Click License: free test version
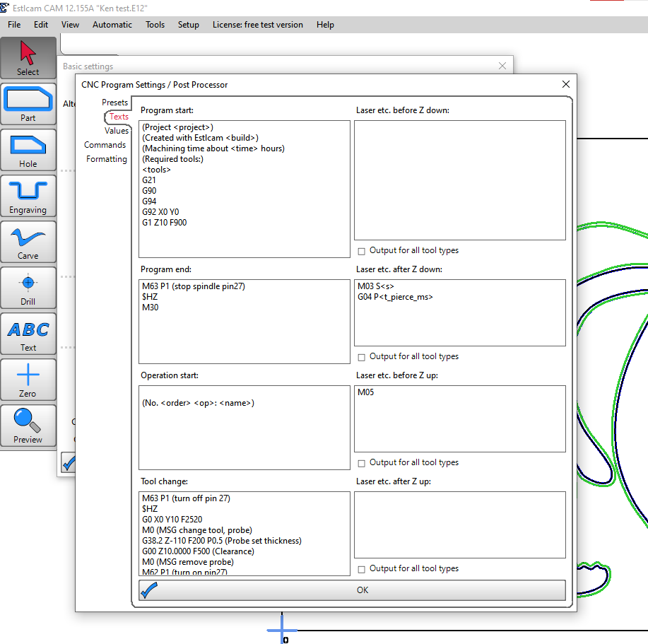This screenshot has height=644, width=648. (257, 25)
